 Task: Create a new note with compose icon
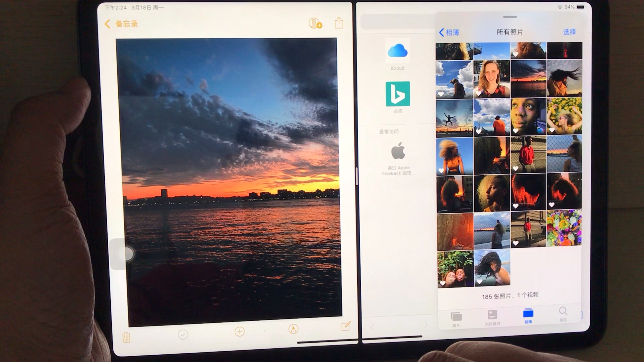[x=346, y=326]
